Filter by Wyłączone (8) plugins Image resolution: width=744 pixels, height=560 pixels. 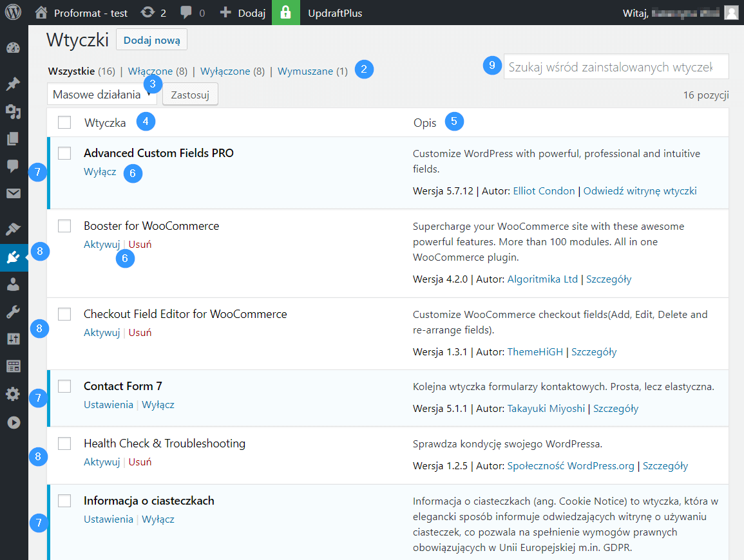click(233, 71)
